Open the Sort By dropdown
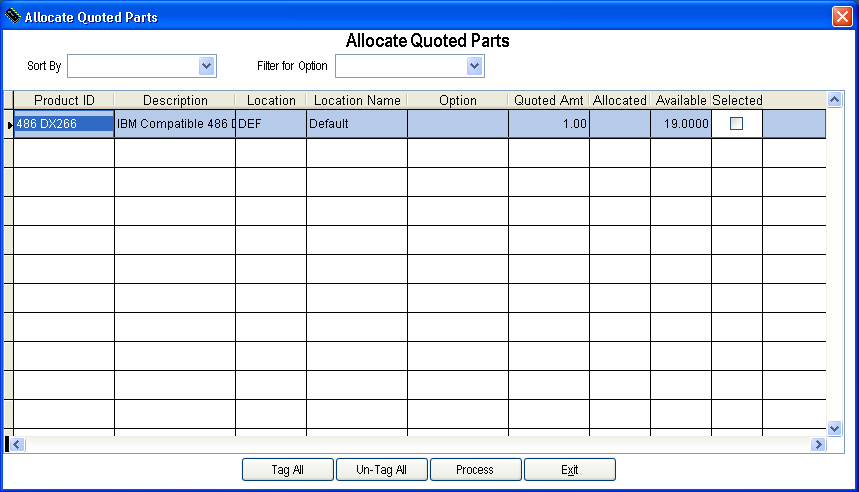This screenshot has width=859, height=492. 207,66
